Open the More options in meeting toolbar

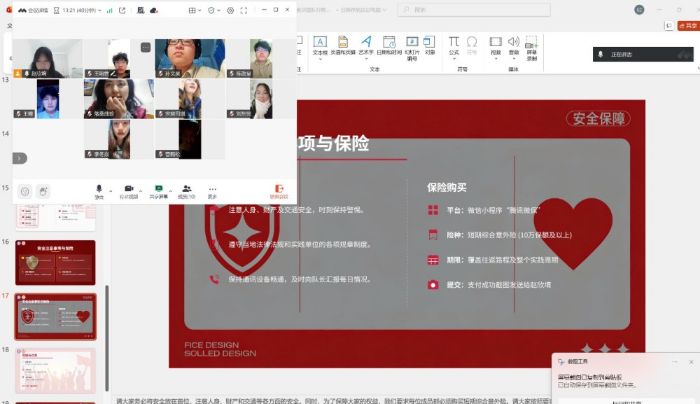(212, 189)
